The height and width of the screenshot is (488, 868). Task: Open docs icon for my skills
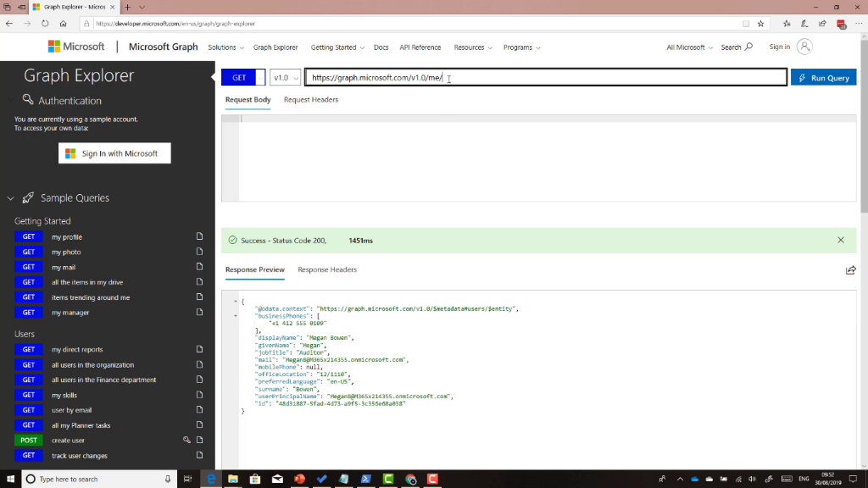click(199, 395)
